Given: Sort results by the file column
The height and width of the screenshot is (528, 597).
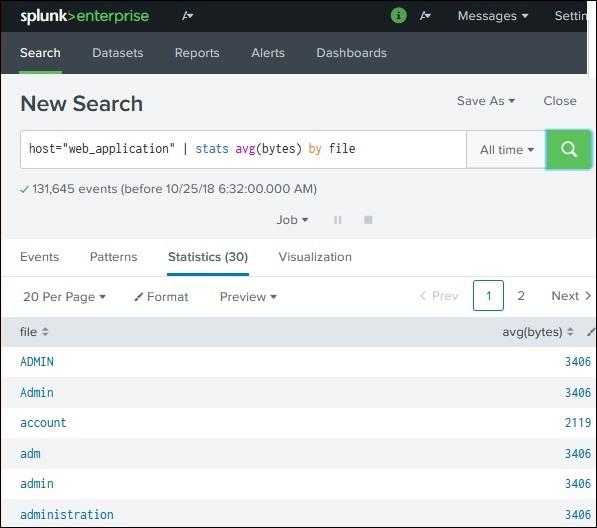Looking at the screenshot, I should click(34, 332).
